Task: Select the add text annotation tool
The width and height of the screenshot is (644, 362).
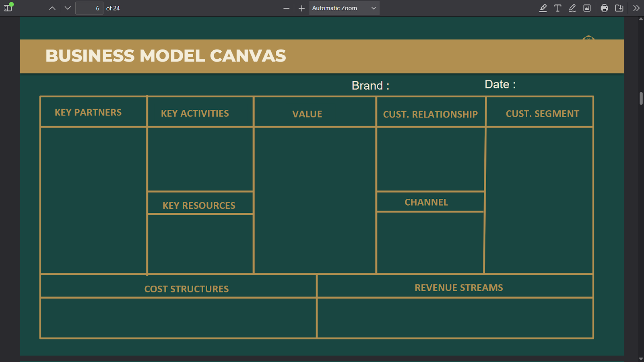Action: (x=558, y=8)
